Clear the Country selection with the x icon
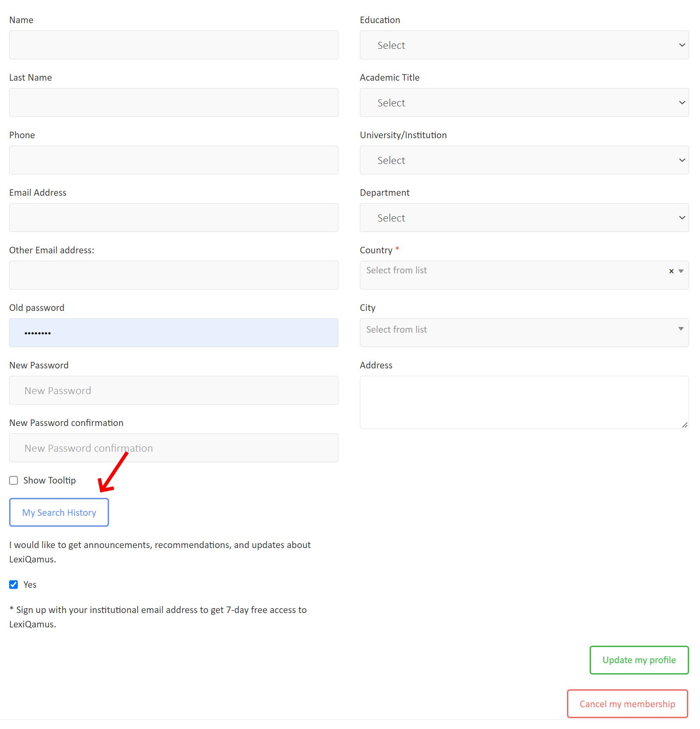The height and width of the screenshot is (729, 700). click(x=671, y=271)
